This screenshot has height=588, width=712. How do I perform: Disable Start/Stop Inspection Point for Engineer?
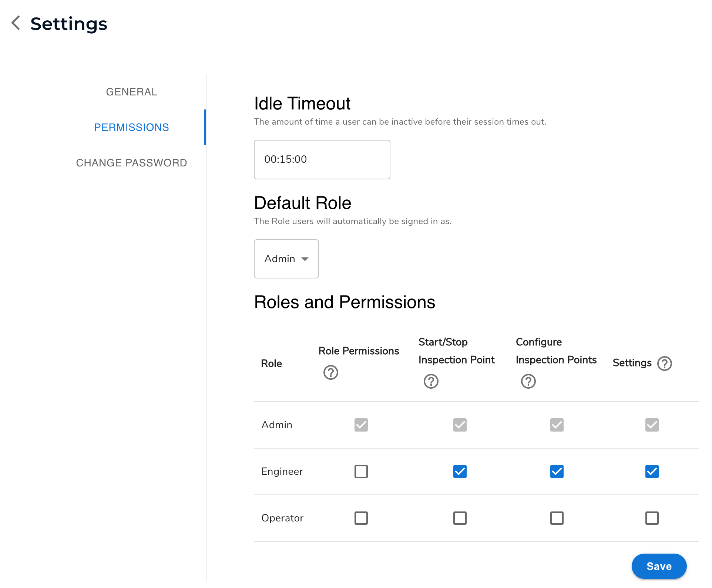(x=460, y=471)
